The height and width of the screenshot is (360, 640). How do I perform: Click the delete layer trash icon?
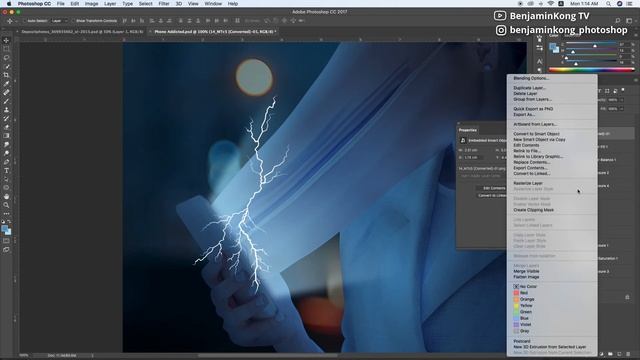(628, 354)
